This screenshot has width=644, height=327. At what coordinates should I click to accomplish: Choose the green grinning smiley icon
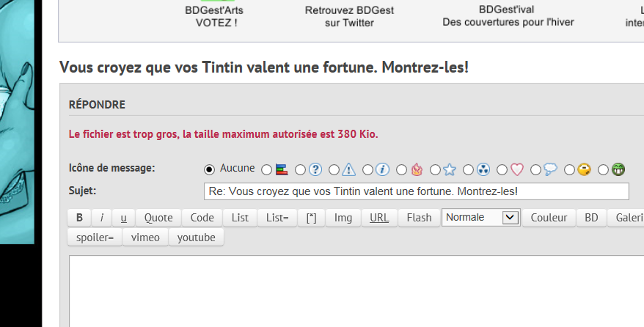pyautogui.click(x=618, y=170)
